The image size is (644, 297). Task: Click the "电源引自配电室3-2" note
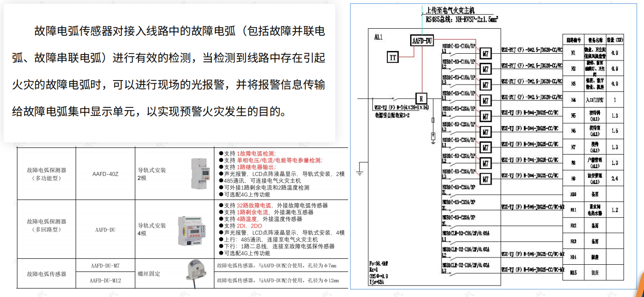click(391, 116)
